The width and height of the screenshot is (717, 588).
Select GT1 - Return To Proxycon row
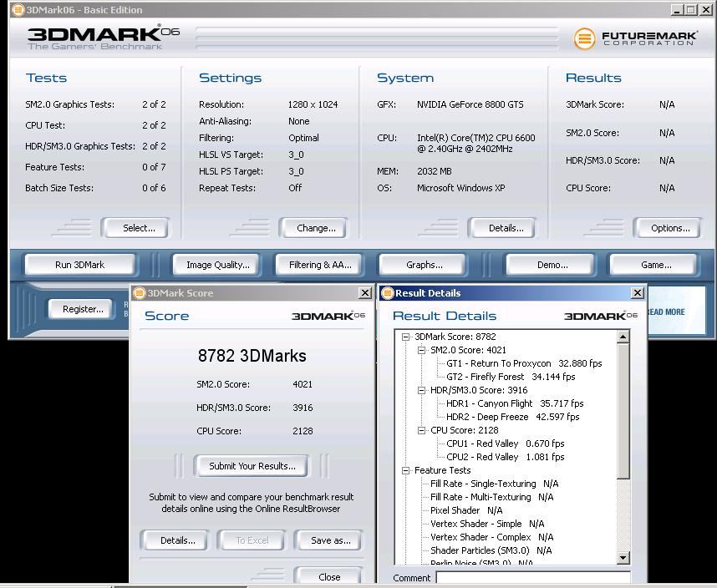click(524, 363)
